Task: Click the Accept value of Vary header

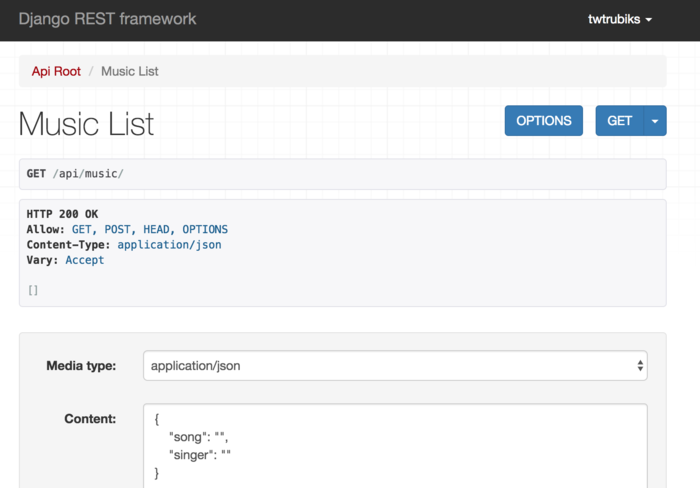Action: coord(85,260)
